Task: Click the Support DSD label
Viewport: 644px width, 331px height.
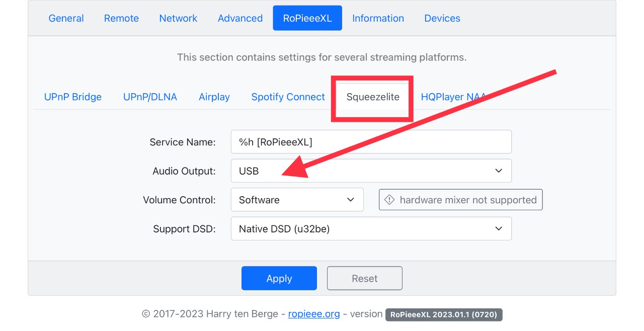Action: (184, 229)
